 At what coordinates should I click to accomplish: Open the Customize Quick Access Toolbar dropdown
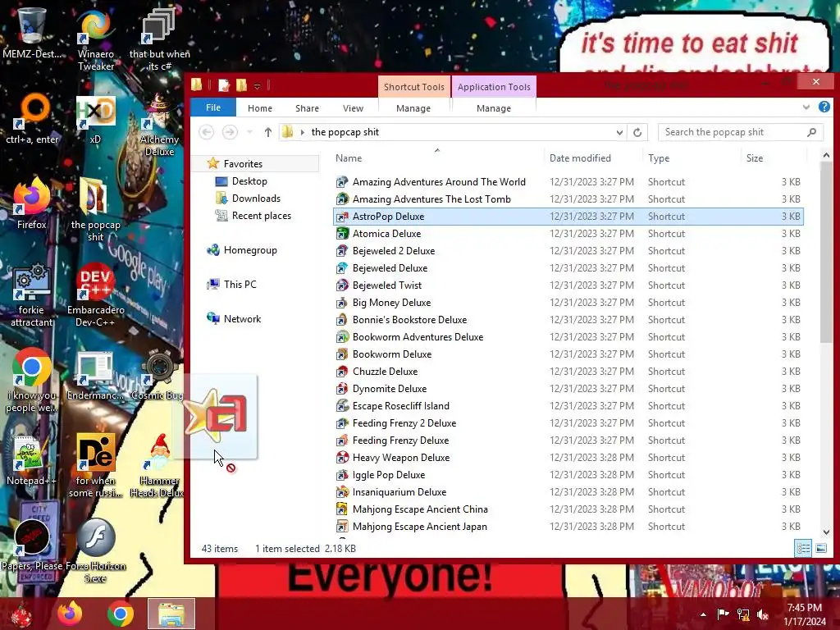click(x=257, y=85)
